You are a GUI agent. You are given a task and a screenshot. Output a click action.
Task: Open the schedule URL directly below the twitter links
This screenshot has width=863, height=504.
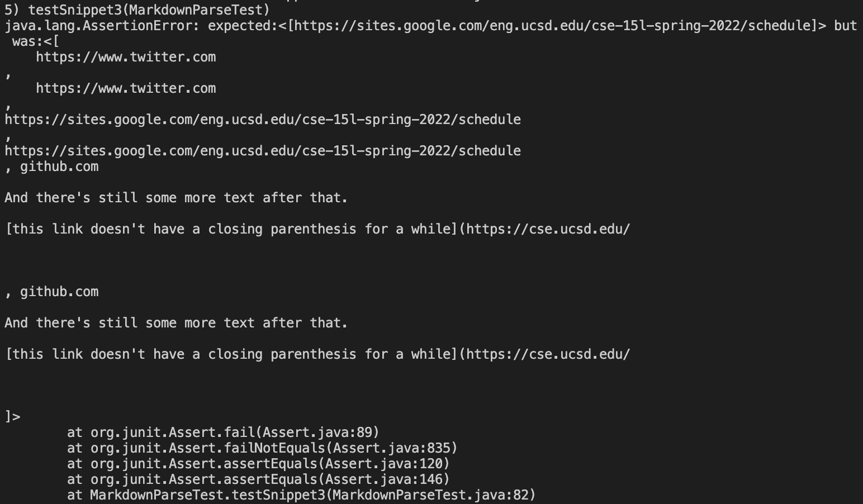coord(263,120)
